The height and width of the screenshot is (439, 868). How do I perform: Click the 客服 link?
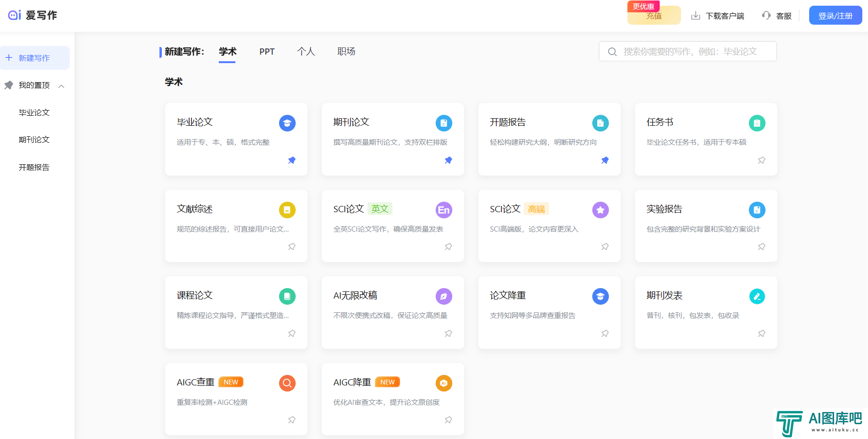(784, 16)
